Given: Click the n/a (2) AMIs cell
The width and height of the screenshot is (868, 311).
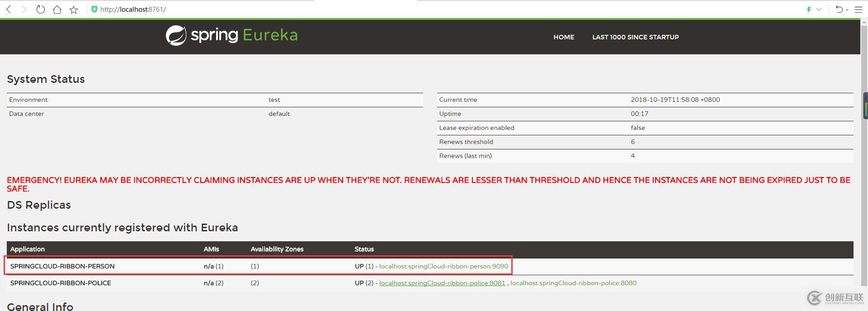Looking at the screenshot, I should (214, 283).
